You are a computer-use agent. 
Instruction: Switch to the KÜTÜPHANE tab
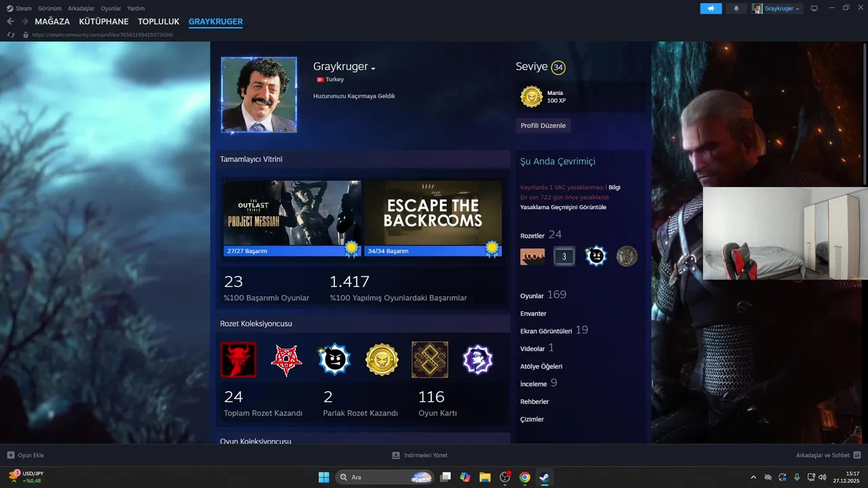104,22
